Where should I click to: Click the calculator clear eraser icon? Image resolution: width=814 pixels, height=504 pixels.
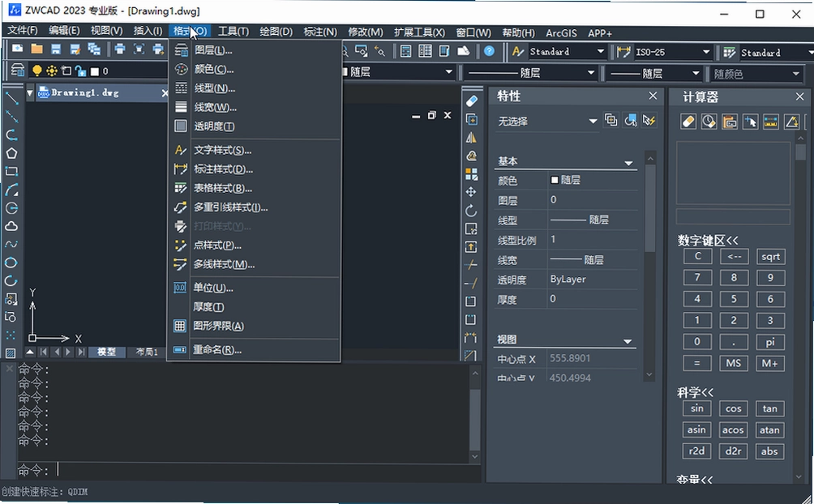(x=688, y=122)
